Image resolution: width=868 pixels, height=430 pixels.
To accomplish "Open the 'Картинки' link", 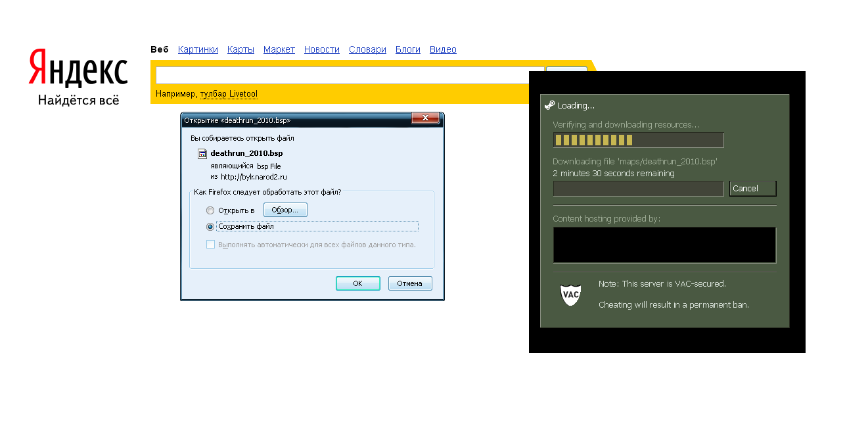I will [x=198, y=49].
